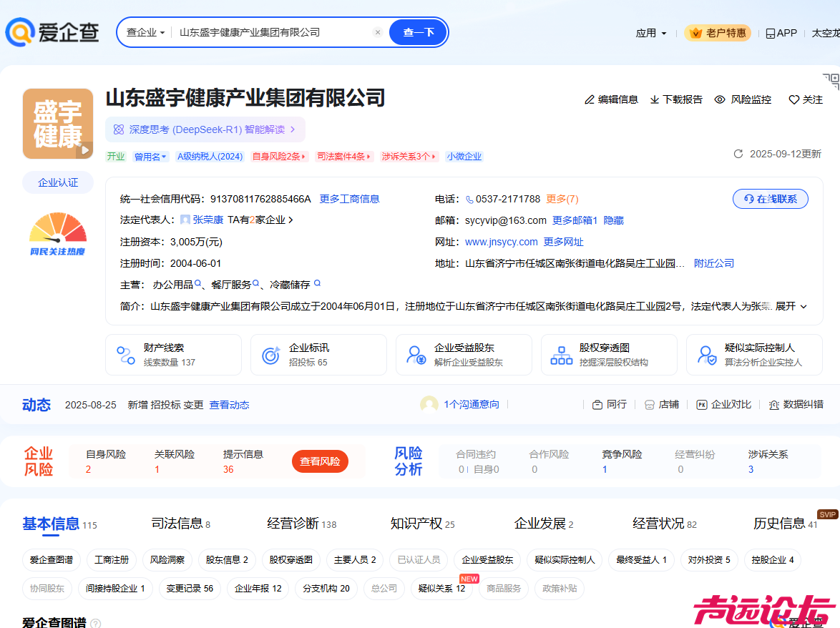Screen dimensions: 840x628
Task: Search 冷藏储存 via its magnifier icon
Action: (317, 284)
